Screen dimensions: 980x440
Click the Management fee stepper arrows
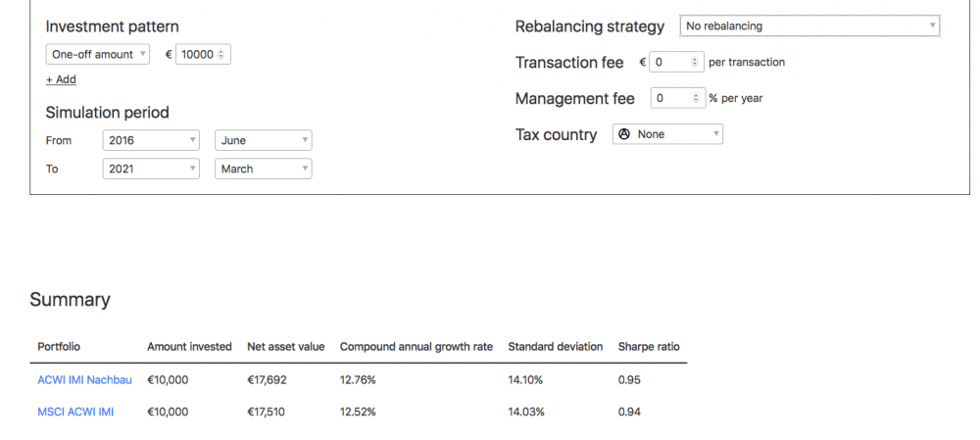click(696, 98)
